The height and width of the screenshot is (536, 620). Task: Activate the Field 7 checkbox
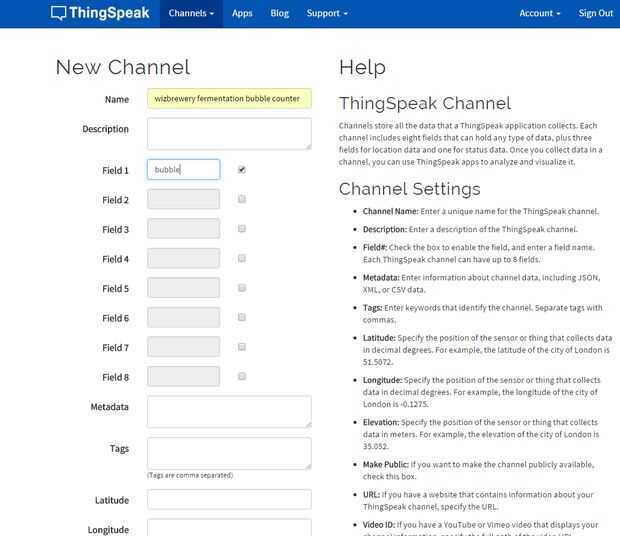pos(242,347)
